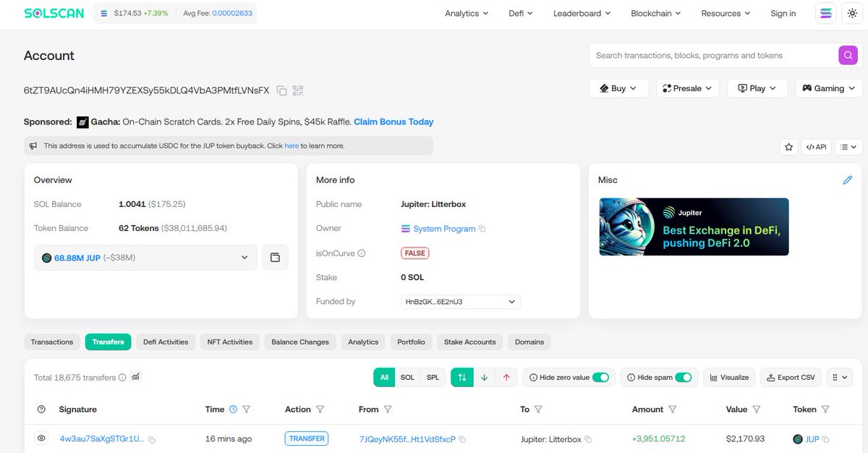Click Claim Bonus Today link

click(393, 122)
